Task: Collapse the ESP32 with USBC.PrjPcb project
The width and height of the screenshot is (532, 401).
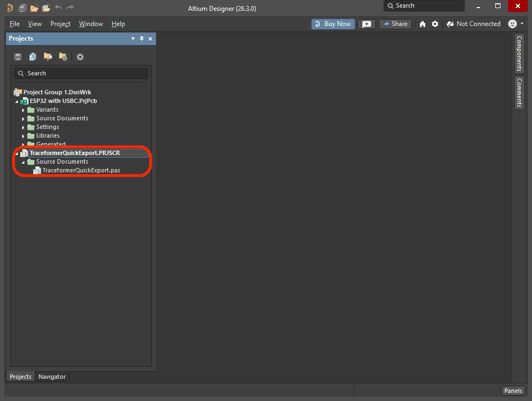Action: (x=17, y=101)
